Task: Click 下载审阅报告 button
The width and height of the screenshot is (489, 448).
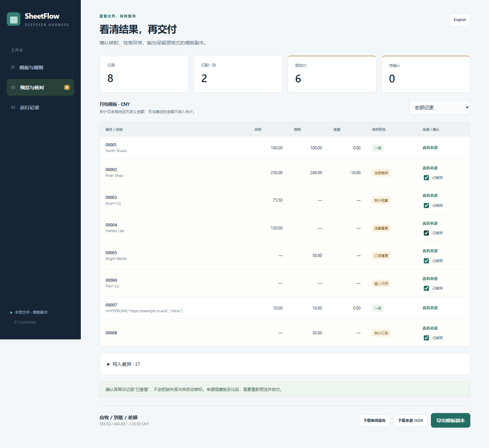Action: [375, 421]
